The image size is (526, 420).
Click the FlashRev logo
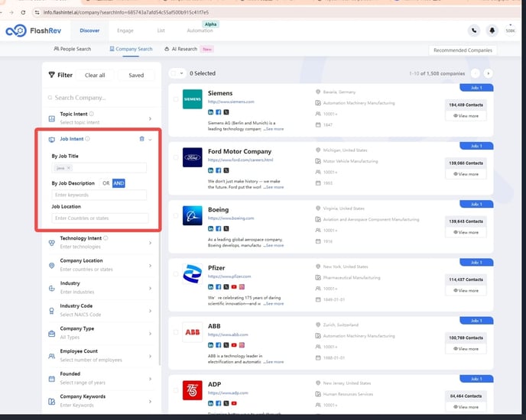33,31
